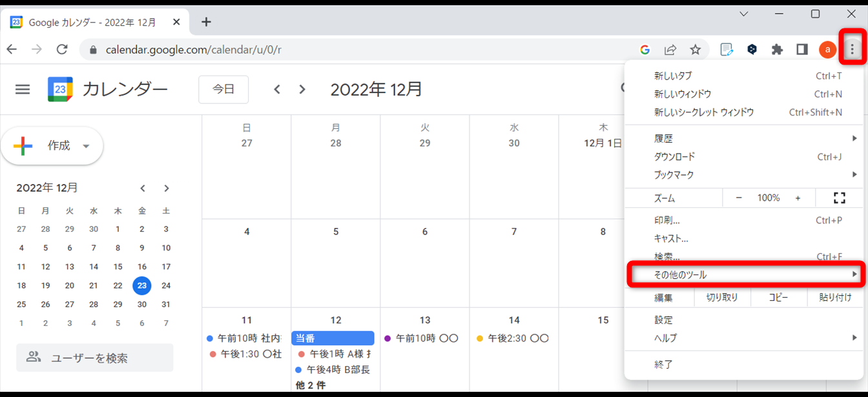868x397 pixels.
Task: Open the 当番 event on December 12
Action: [333, 338]
